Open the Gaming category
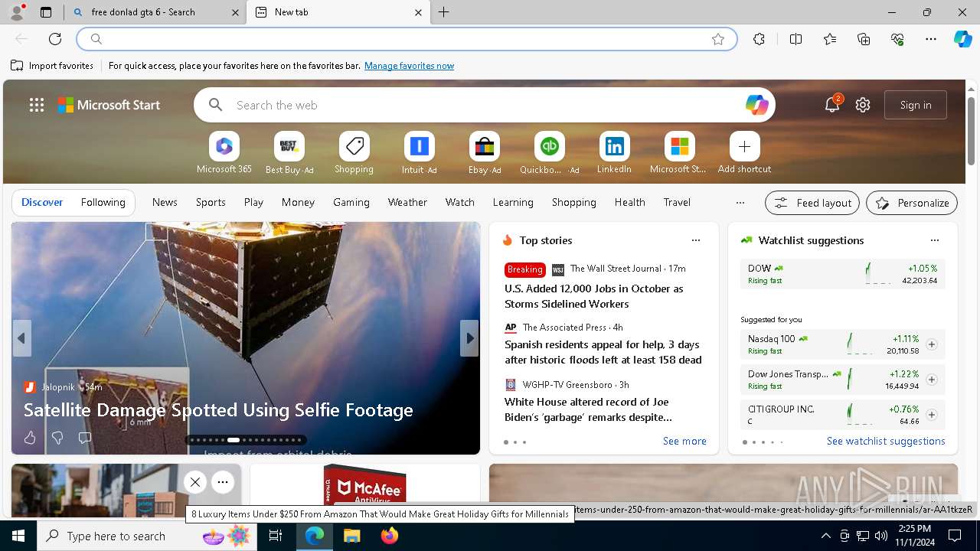Screen dimensions: 980x551 pyautogui.click(x=351, y=202)
